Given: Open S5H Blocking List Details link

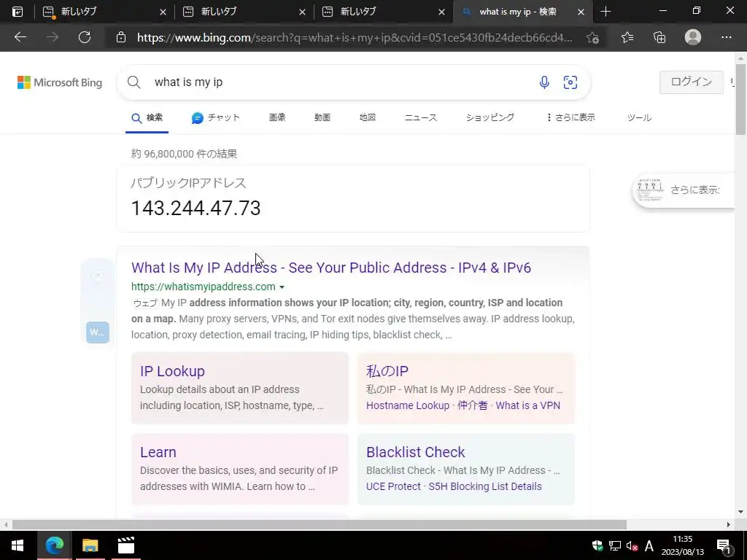Looking at the screenshot, I should click(x=485, y=486).
